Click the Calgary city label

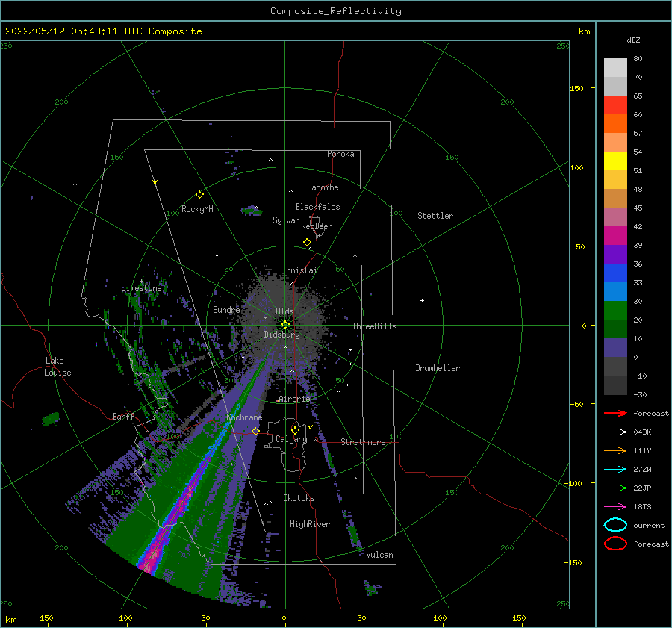pos(291,439)
